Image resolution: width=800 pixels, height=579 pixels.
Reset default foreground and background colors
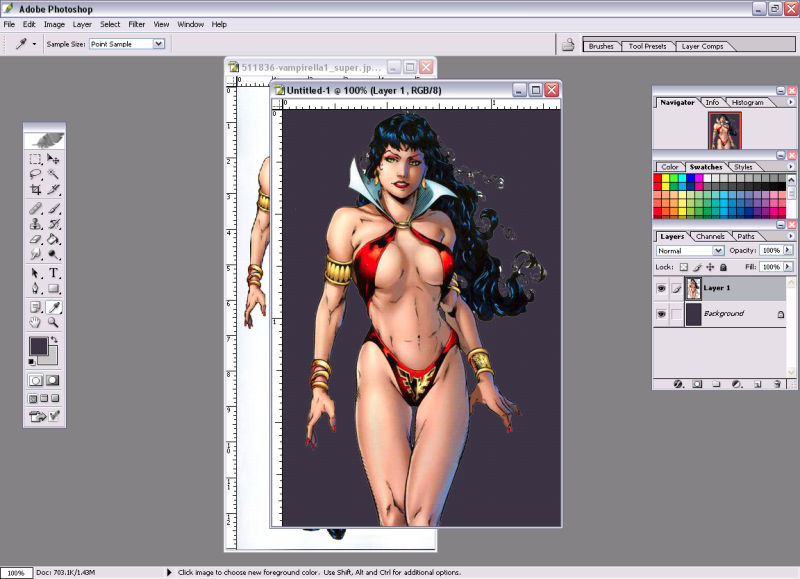[32, 362]
